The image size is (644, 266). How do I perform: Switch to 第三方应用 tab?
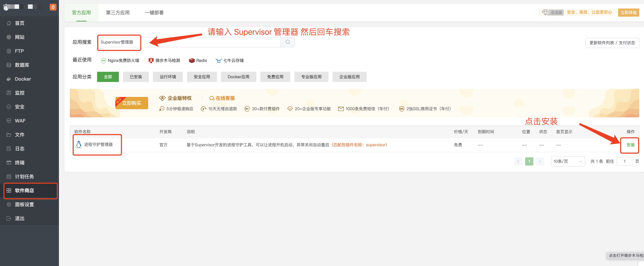(x=118, y=12)
